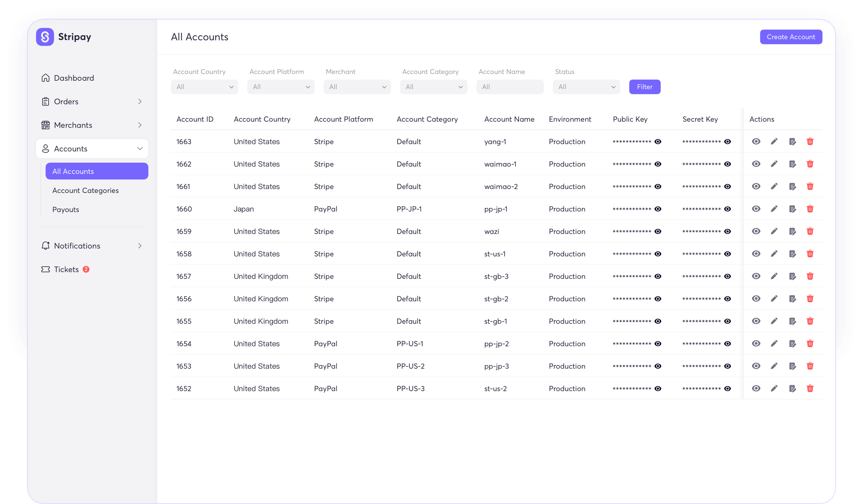Reveal public key for account 1663
Image resolution: width=863 pixels, height=504 pixels.
point(658,141)
